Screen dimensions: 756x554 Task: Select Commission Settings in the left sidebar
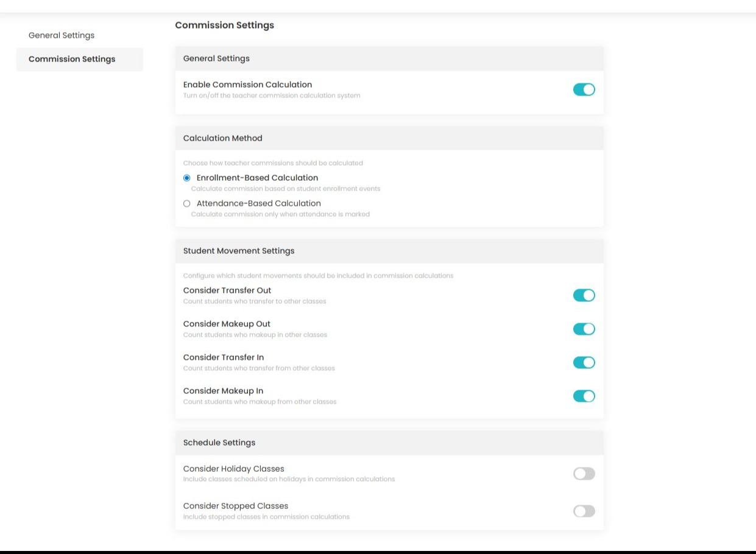click(x=72, y=59)
